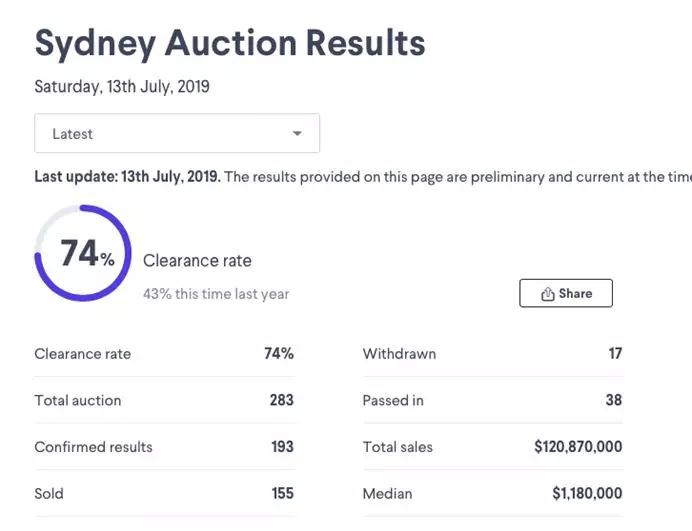Click the Passed in row label

click(x=393, y=400)
